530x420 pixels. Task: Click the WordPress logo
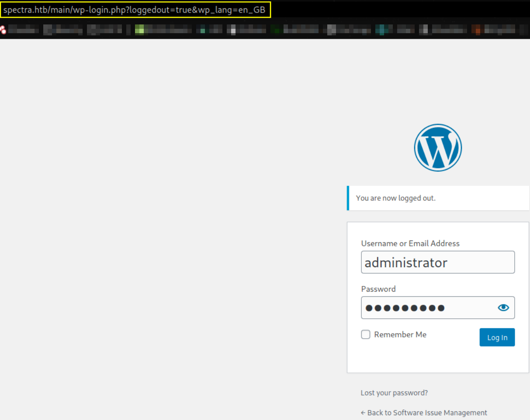coord(438,148)
